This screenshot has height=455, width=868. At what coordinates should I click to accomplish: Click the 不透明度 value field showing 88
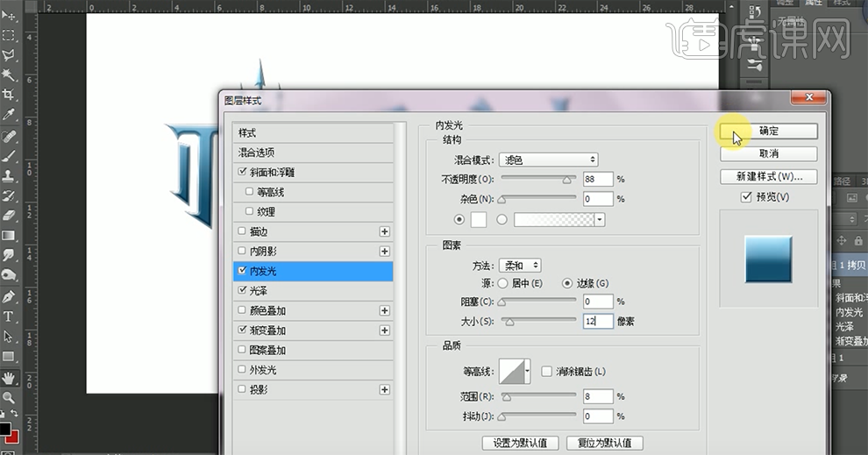(x=598, y=179)
